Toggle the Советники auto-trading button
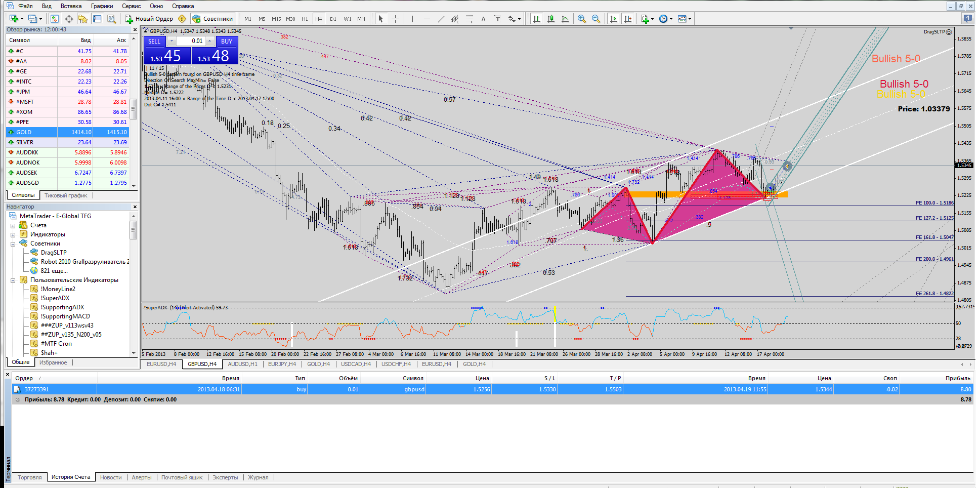Image resolution: width=980 pixels, height=488 pixels. pyautogui.click(x=212, y=19)
